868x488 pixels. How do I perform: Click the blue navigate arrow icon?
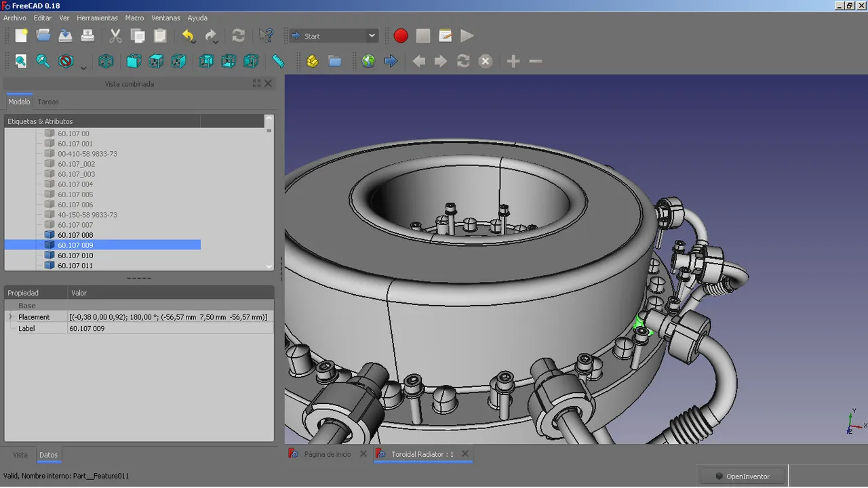click(x=391, y=61)
